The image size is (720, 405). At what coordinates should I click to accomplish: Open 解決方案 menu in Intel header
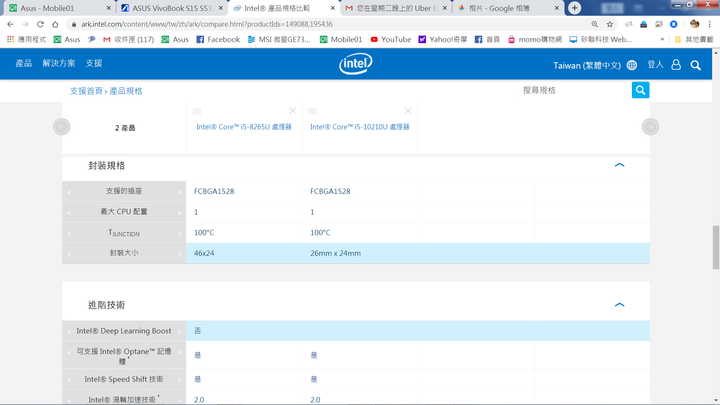click(x=59, y=63)
